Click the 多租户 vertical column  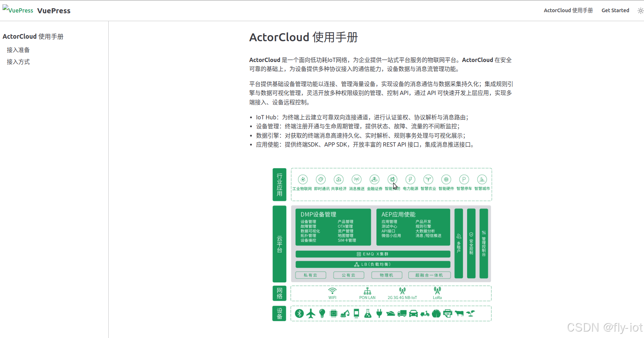(x=459, y=243)
